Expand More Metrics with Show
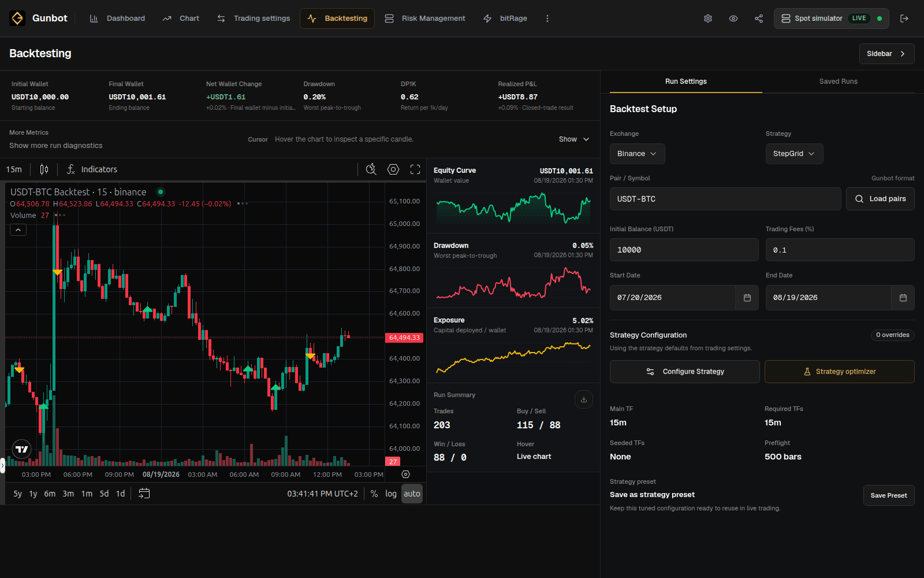 click(x=574, y=139)
